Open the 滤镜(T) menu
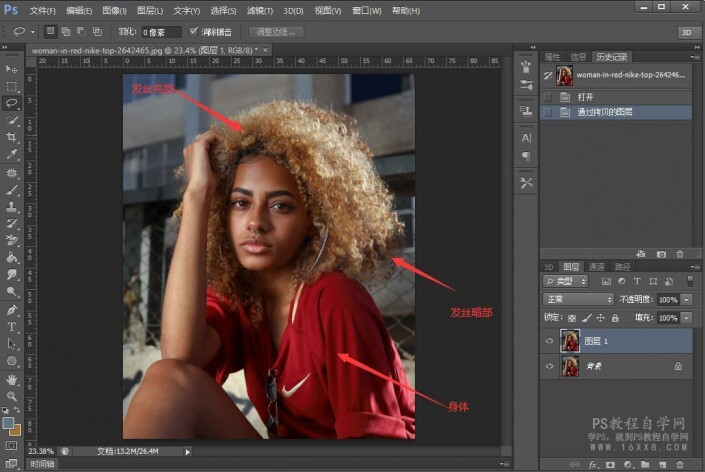This screenshot has height=472, width=705. pyautogui.click(x=262, y=10)
